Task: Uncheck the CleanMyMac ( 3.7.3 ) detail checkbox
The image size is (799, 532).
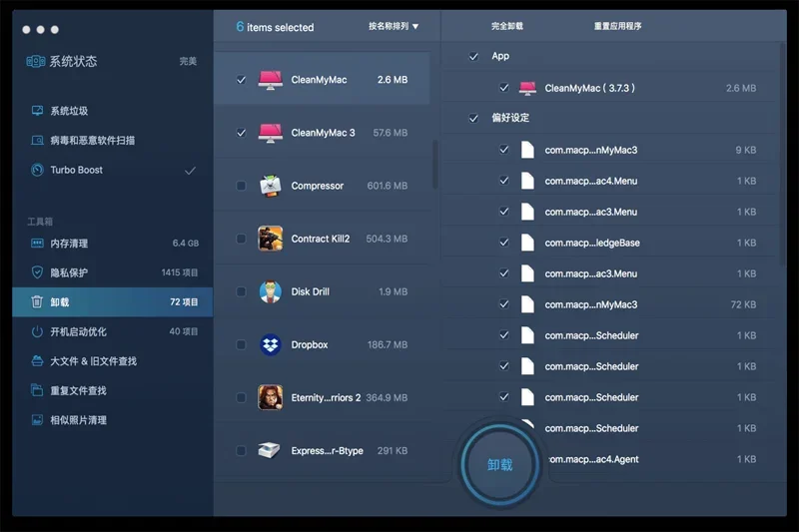Action: (x=504, y=88)
